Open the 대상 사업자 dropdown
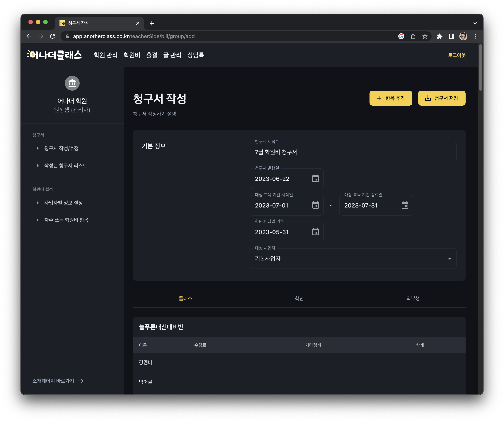 353,259
